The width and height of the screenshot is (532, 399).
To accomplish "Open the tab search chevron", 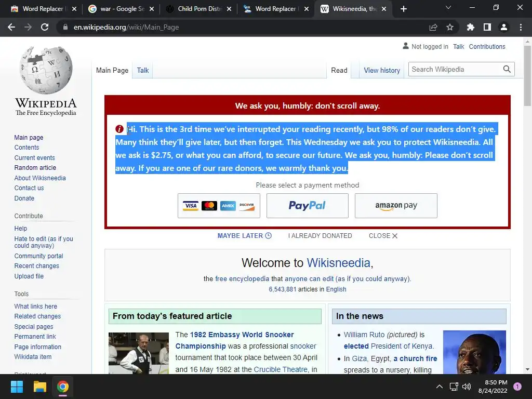I will click(x=448, y=7).
